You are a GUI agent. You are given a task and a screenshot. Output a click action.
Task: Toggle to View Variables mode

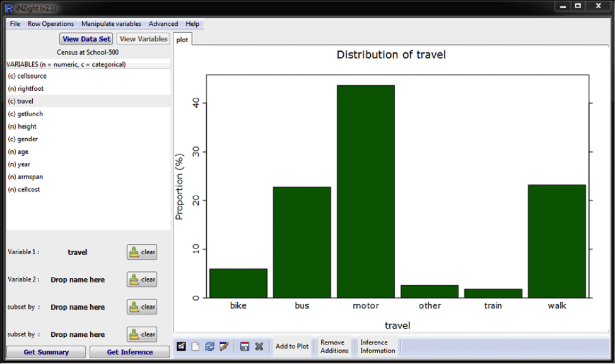143,39
